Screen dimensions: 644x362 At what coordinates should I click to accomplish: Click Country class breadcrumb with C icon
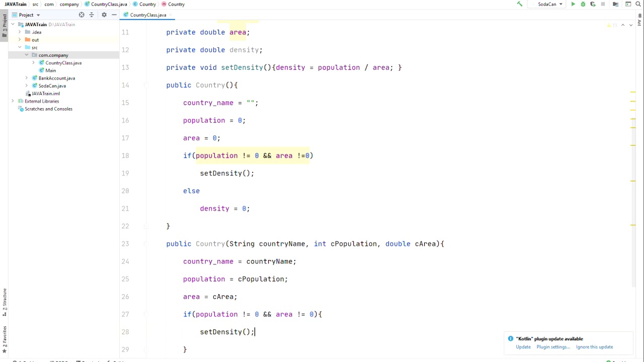144,4
